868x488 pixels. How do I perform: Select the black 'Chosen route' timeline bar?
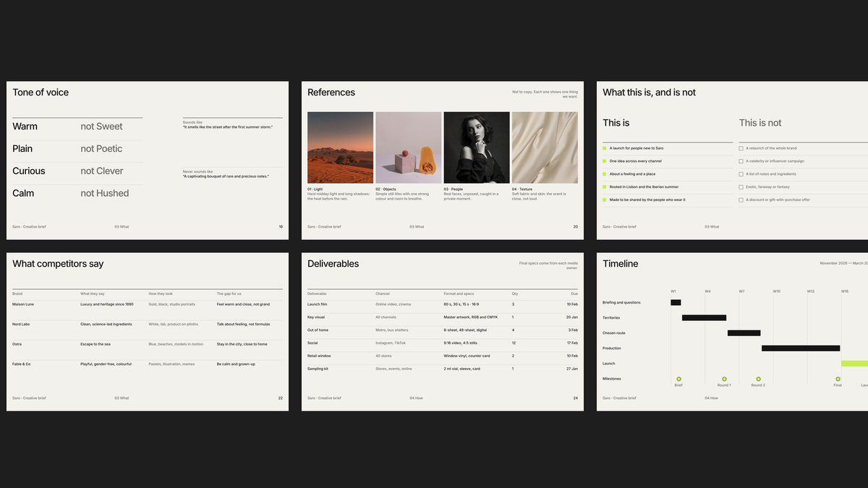tap(744, 333)
